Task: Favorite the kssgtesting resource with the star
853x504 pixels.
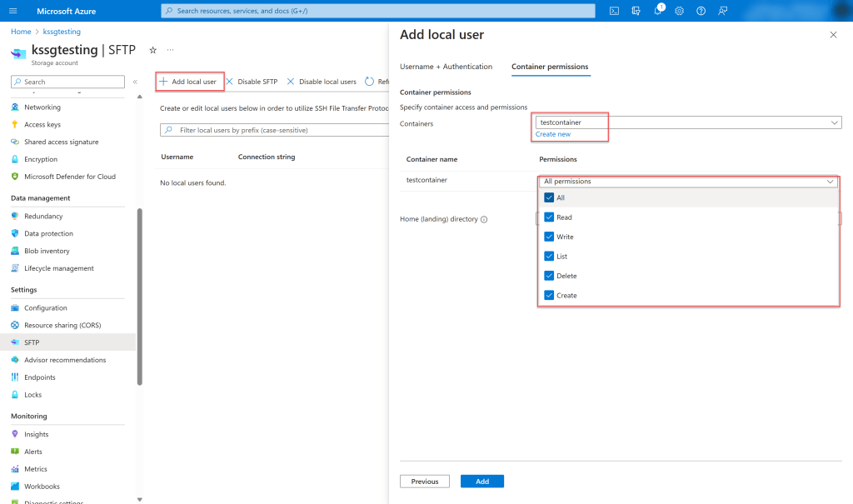Action: (x=152, y=50)
